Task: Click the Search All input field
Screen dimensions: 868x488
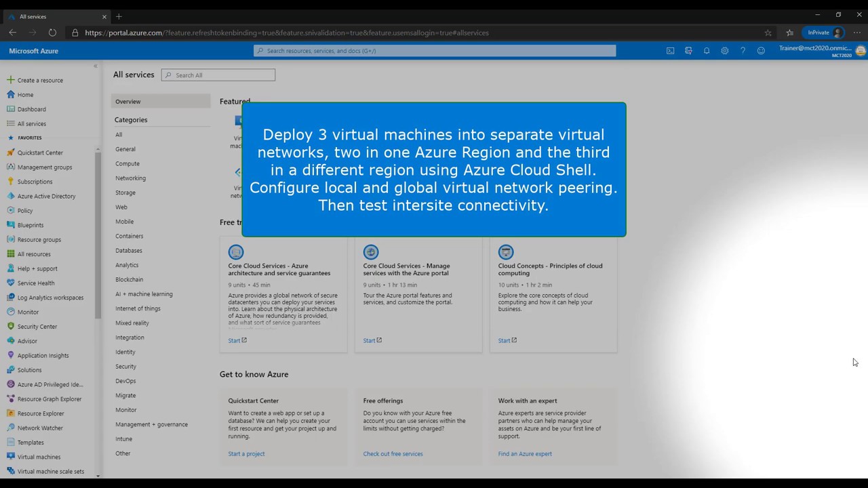Action: pyautogui.click(x=218, y=75)
